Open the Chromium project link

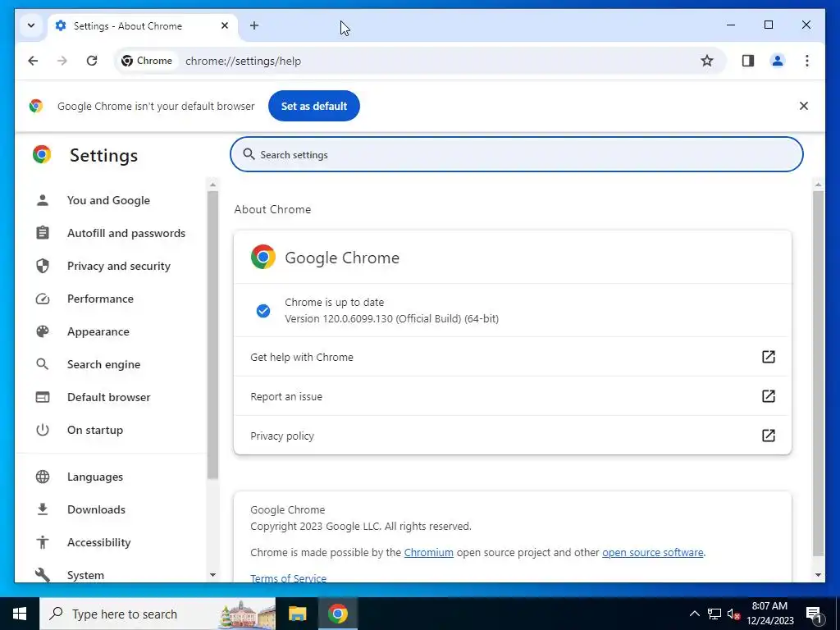tap(428, 552)
